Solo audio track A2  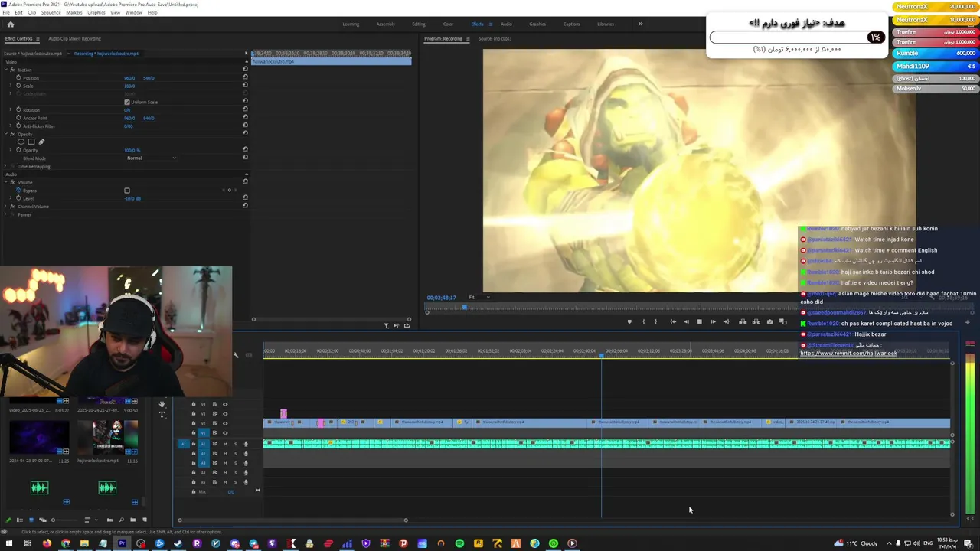[235, 454]
